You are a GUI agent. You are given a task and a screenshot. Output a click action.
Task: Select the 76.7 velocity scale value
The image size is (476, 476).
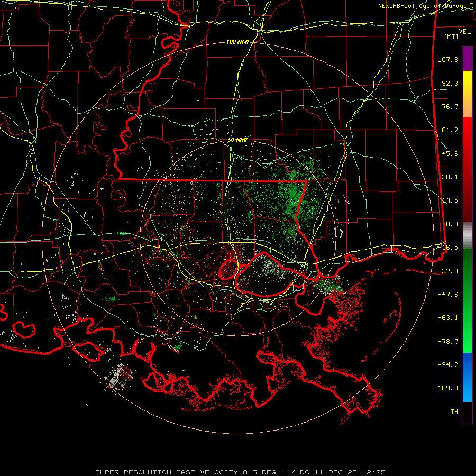450,106
